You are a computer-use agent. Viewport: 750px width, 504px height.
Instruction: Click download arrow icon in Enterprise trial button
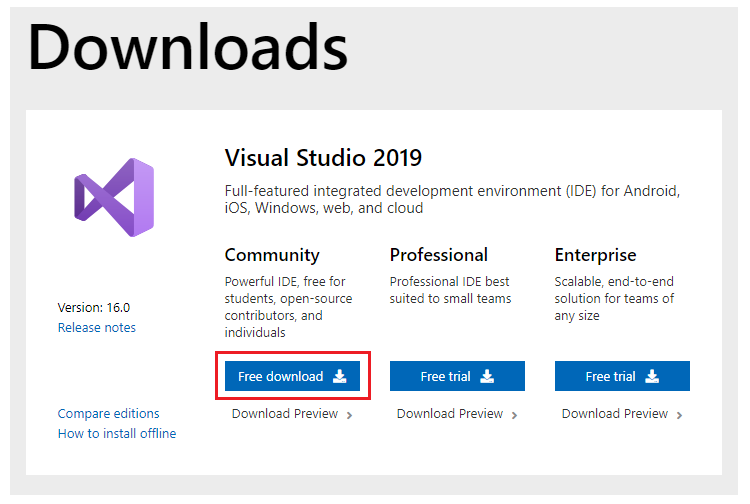click(652, 376)
